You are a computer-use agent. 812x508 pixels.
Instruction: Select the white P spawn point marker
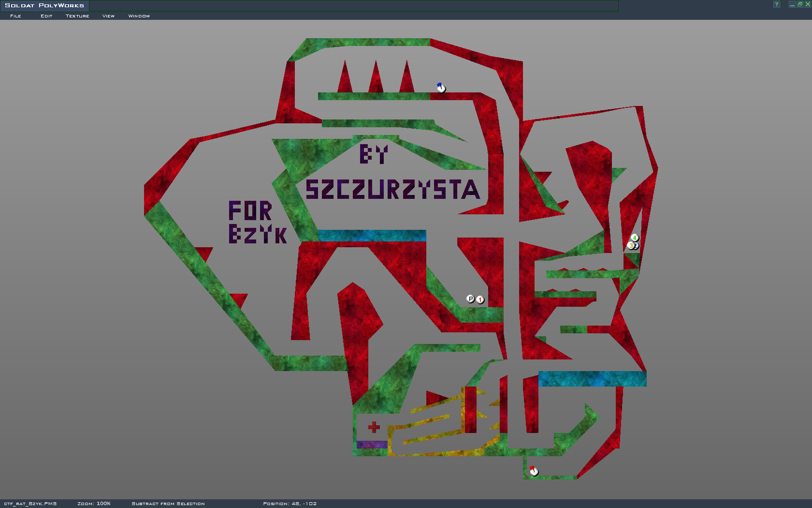[x=470, y=299]
